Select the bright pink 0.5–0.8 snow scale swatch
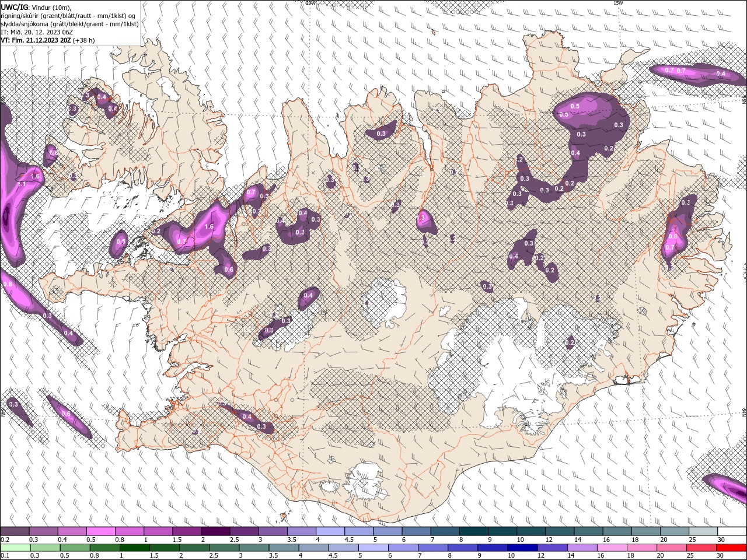Viewport: 747px width, 560px height. pos(101,531)
